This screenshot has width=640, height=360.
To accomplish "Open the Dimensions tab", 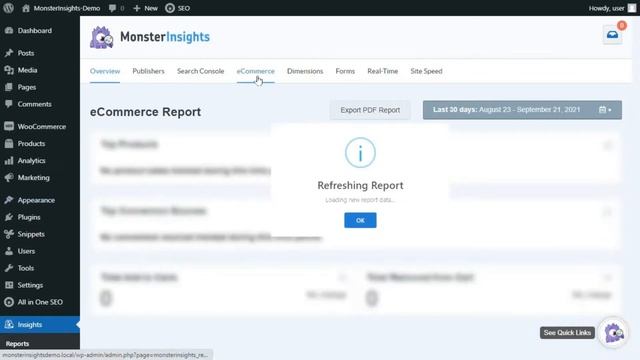I will click(305, 71).
